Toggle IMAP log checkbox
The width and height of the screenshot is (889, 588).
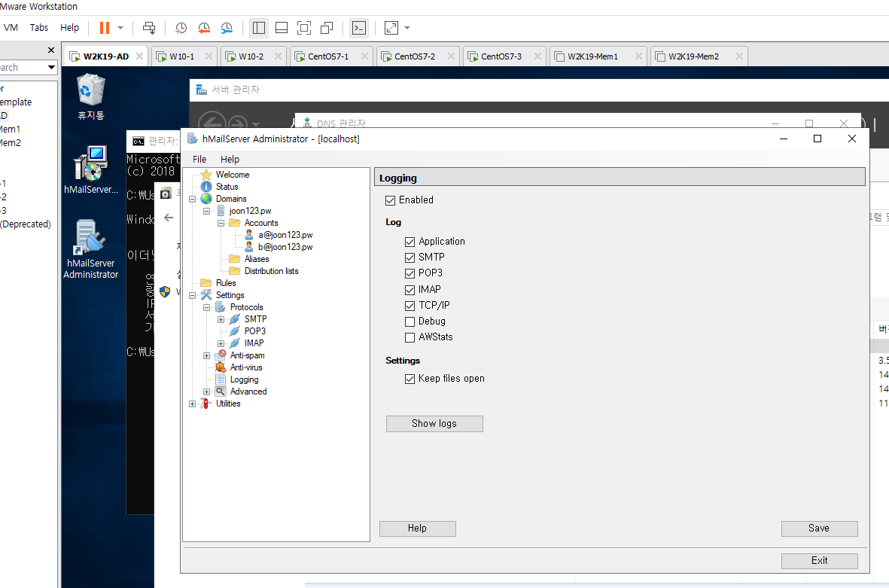pos(410,290)
